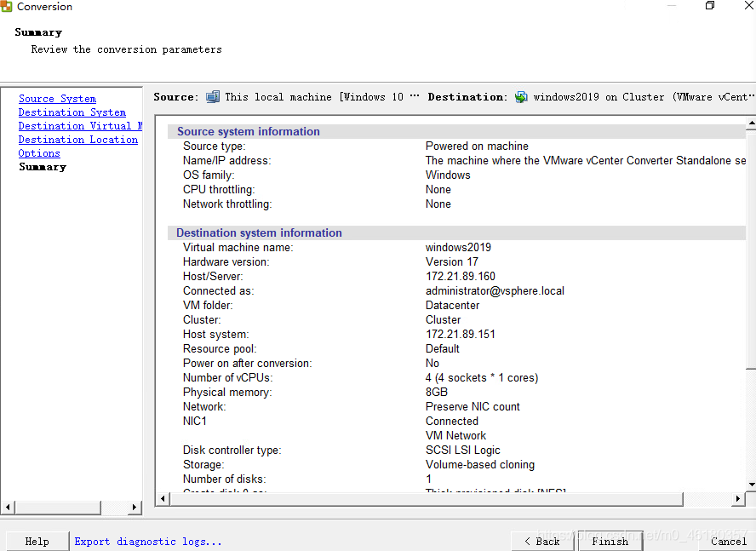Go to the Destination System step
The height and width of the screenshot is (551, 756).
tap(72, 112)
